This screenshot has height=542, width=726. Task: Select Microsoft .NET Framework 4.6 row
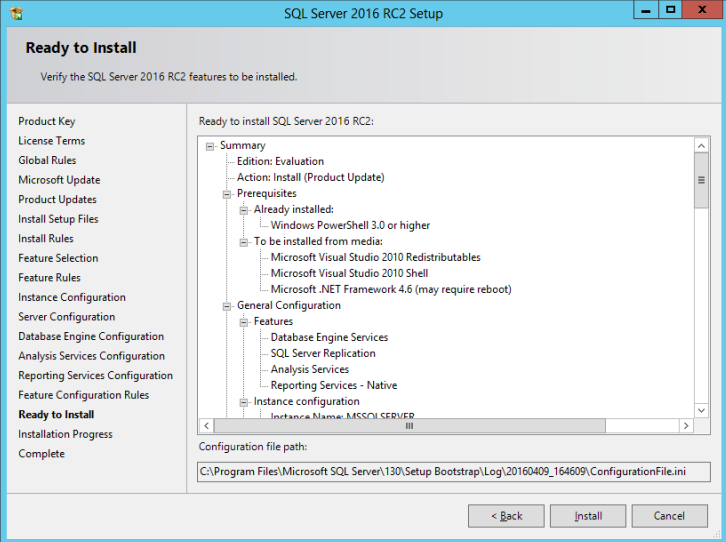pos(391,289)
